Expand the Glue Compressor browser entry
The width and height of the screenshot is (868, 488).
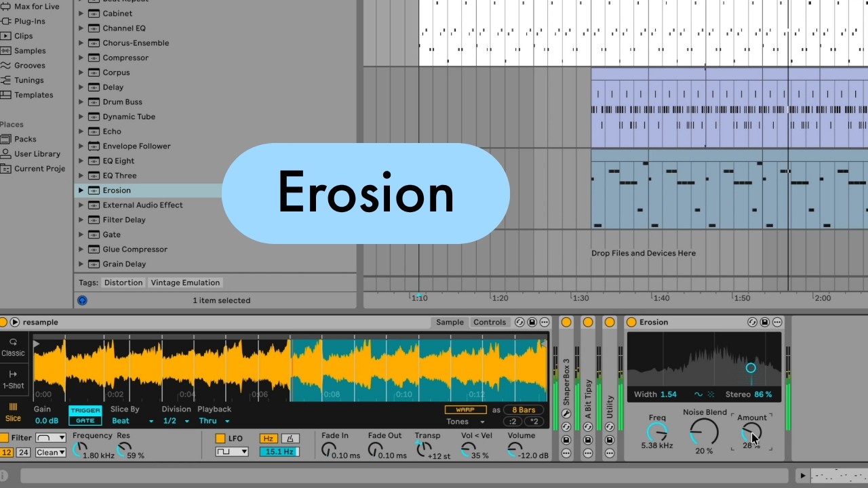coord(81,249)
